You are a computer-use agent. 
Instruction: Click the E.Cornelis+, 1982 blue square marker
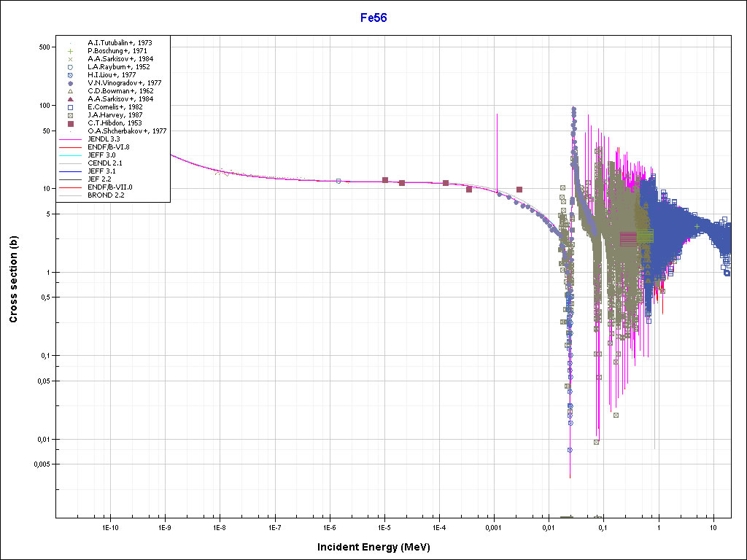click(x=71, y=107)
